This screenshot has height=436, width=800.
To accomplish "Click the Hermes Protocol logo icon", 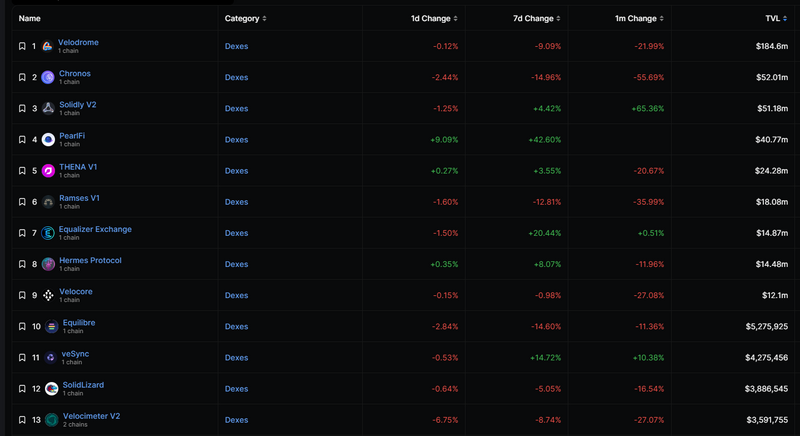I will pos(48,264).
